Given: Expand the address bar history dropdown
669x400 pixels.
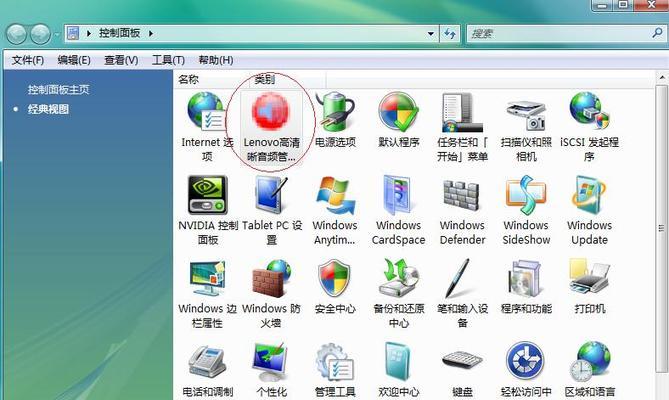Looking at the screenshot, I should pos(430,33).
